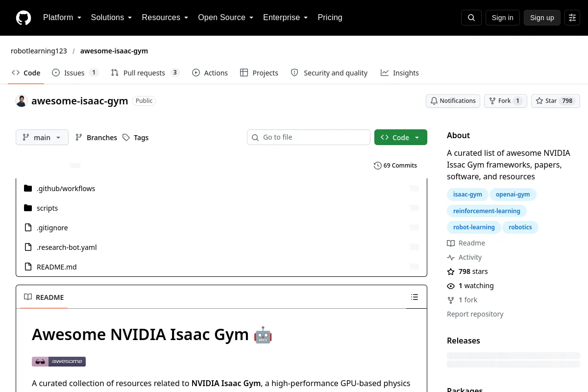
Task: Click the search magnifier icon in header
Action: [x=471, y=18]
